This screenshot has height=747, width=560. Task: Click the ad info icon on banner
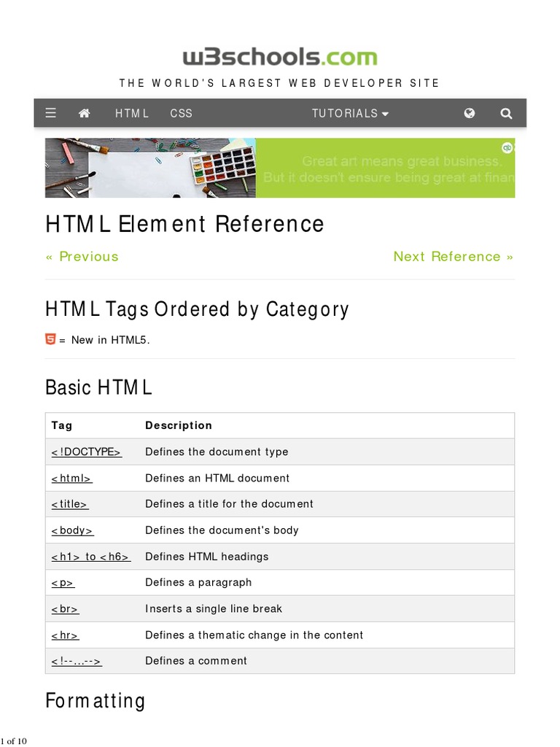coord(507,147)
